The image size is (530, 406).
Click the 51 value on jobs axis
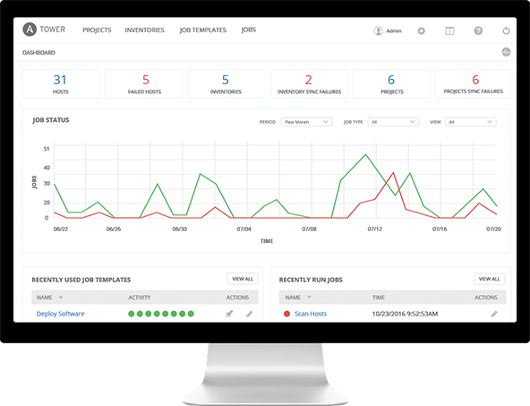[x=46, y=149]
